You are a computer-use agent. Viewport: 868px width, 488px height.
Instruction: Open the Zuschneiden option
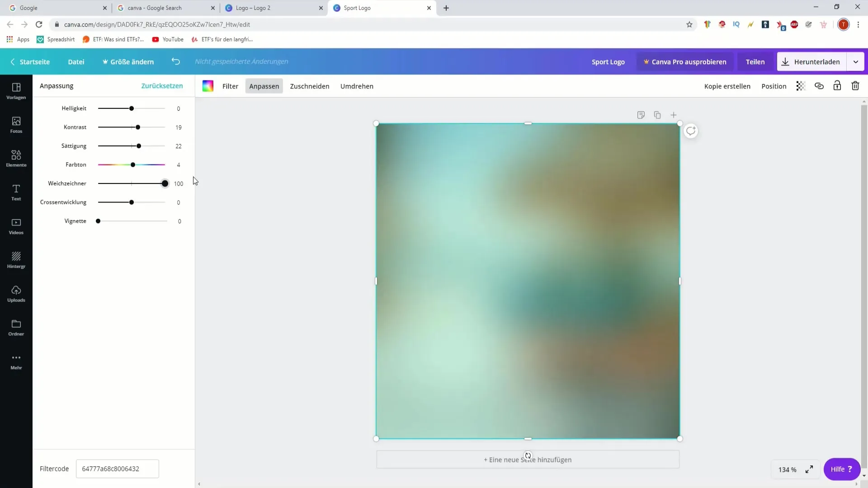click(310, 86)
